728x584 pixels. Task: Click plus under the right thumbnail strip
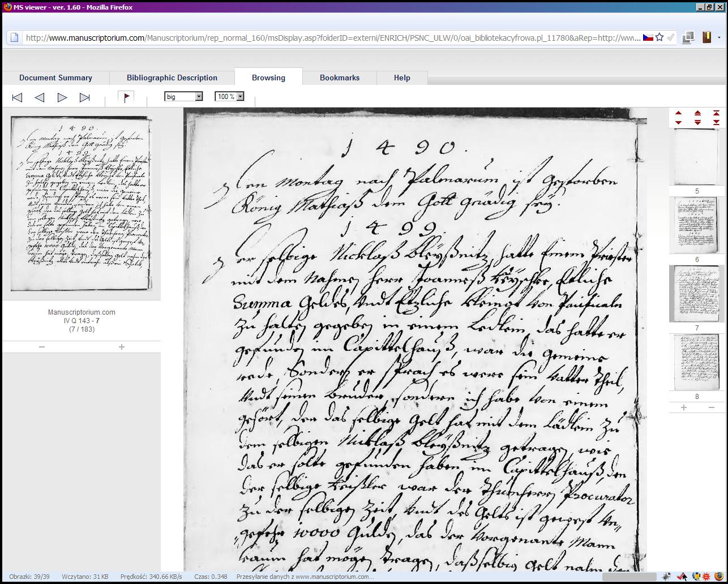pyautogui.click(x=683, y=407)
